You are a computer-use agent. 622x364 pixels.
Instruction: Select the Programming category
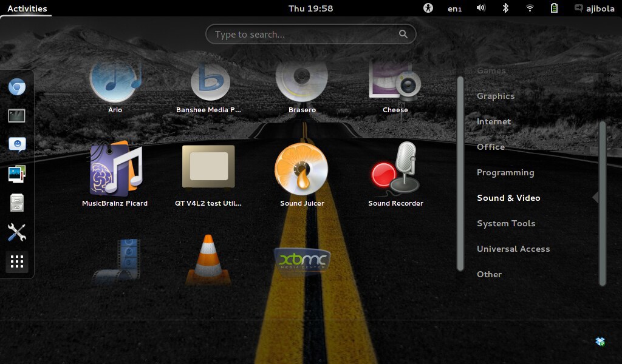505,173
